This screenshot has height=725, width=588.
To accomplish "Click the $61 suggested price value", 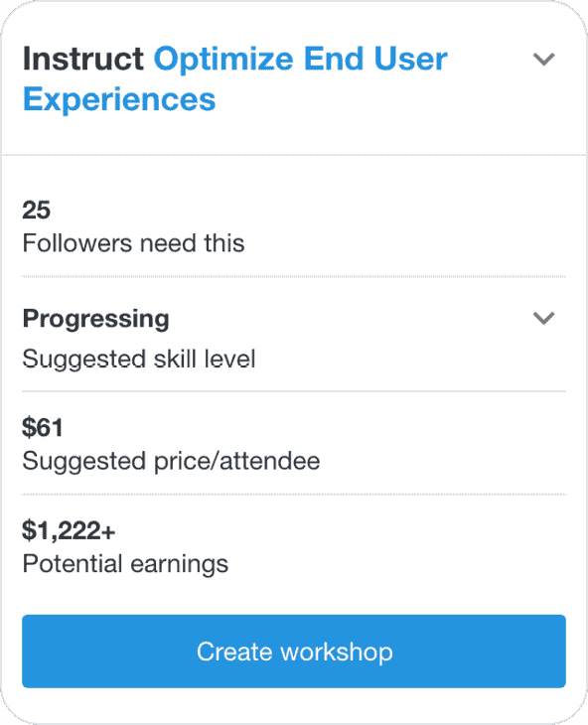I will pos(43,427).
